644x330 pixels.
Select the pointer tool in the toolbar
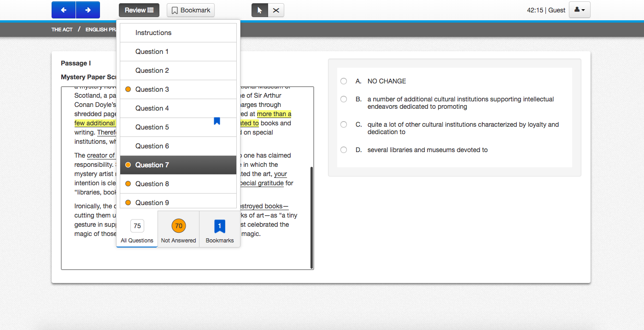[x=259, y=10]
